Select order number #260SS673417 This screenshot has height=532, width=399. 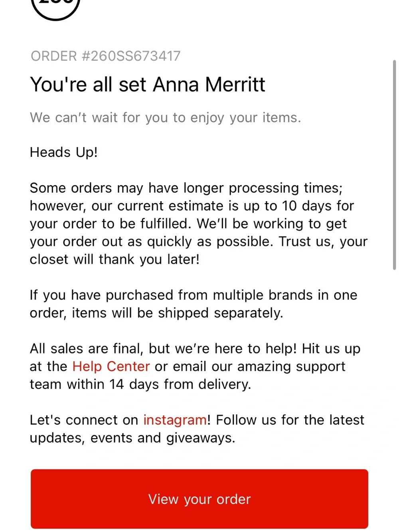pyautogui.click(x=106, y=56)
